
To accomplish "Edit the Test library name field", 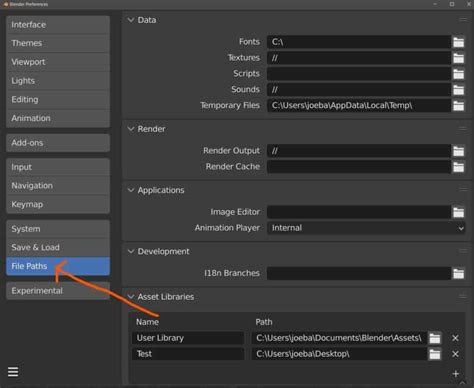I will 188,354.
